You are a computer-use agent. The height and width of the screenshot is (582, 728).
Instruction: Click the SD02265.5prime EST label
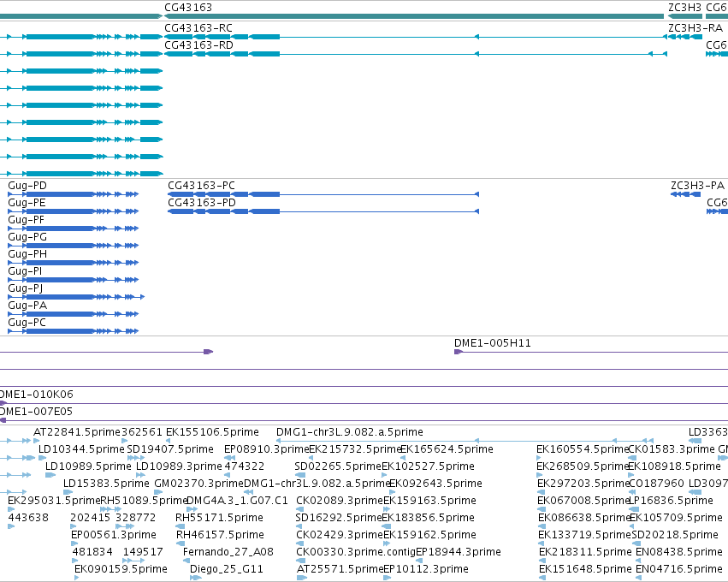point(338,466)
